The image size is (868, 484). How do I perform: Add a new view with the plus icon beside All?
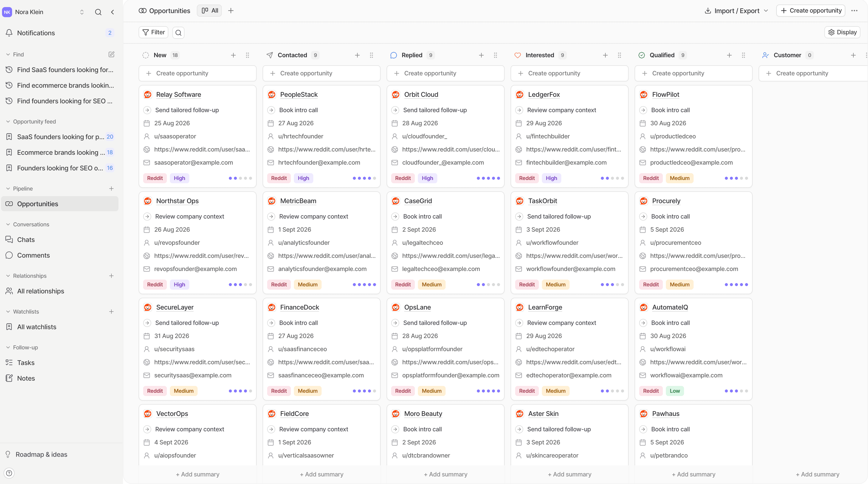pos(231,11)
